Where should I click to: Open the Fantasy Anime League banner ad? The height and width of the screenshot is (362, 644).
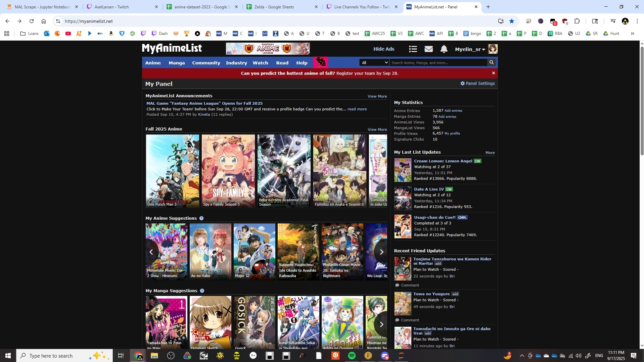(268, 49)
